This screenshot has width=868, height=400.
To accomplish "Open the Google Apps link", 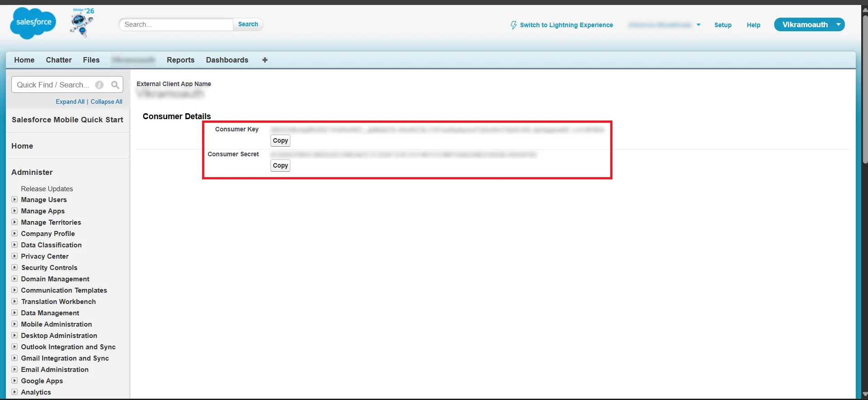I will (42, 381).
